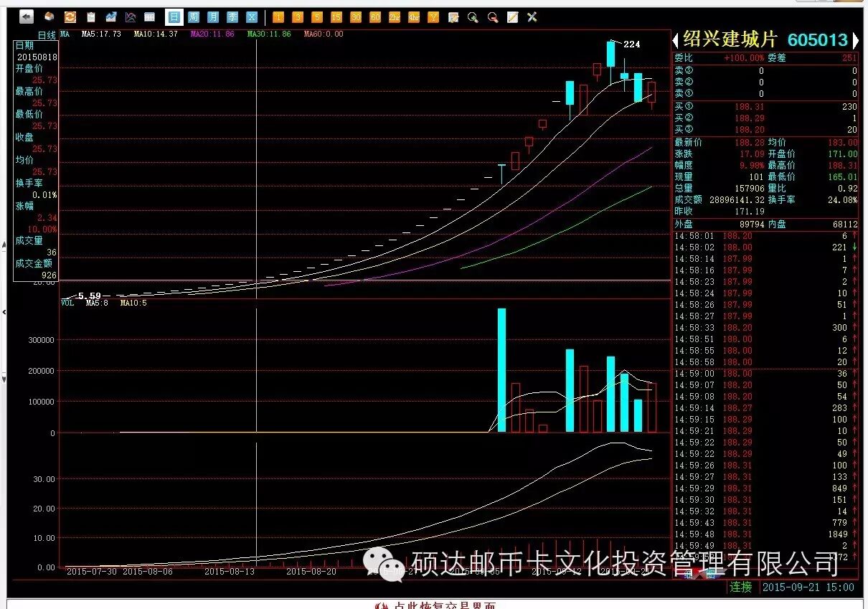Click the zoom out magnifier icon

tap(493, 16)
